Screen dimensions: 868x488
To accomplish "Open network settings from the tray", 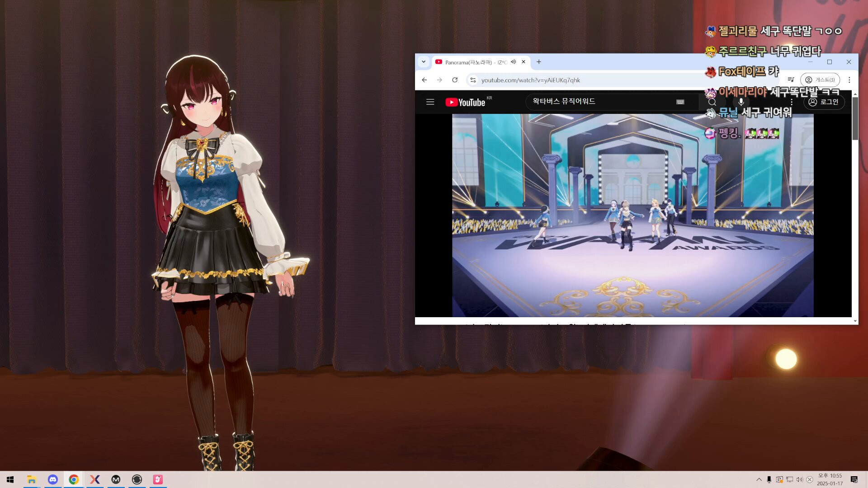I will coord(789,479).
